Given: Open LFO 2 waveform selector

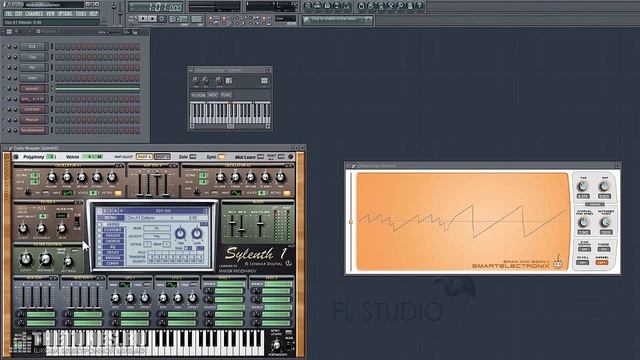Looking at the screenshot, I should pos(171,284).
